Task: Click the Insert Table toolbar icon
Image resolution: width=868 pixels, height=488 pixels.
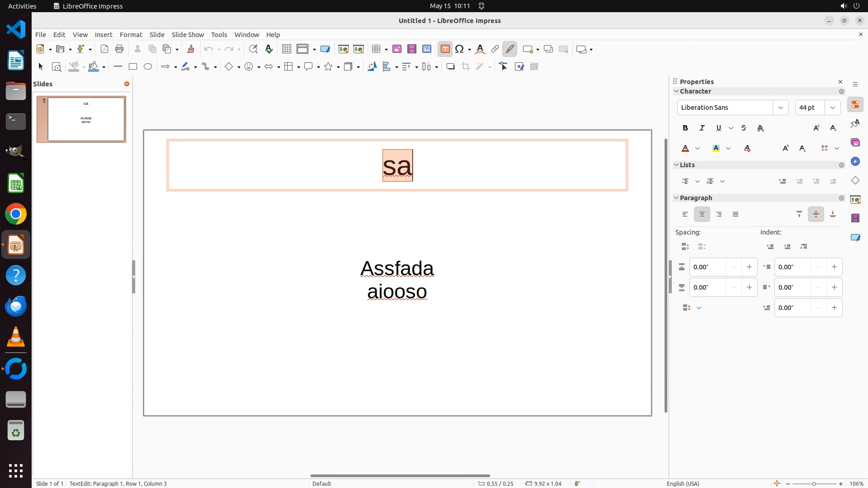Action: coord(376,49)
